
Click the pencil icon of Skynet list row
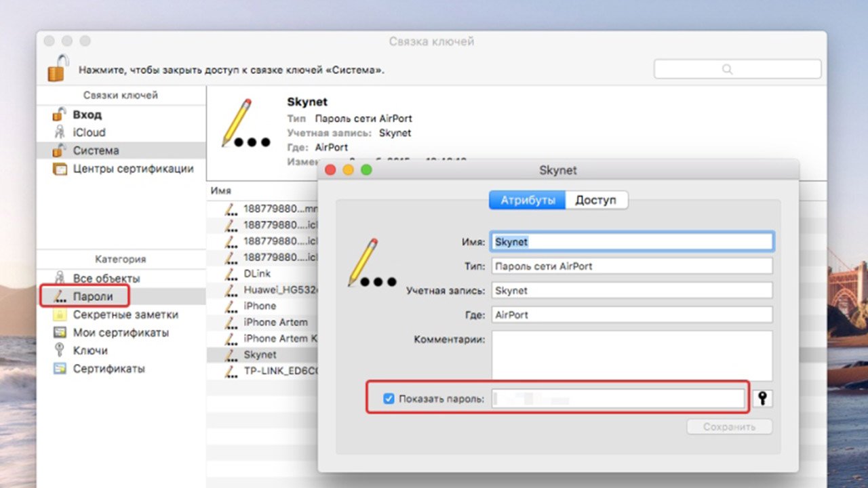coord(231,354)
